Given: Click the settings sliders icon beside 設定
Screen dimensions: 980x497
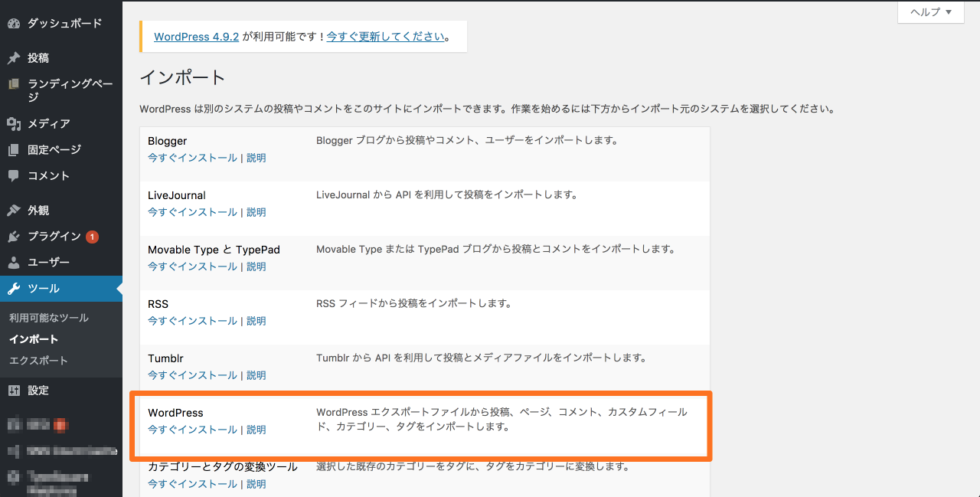Looking at the screenshot, I should tap(14, 391).
